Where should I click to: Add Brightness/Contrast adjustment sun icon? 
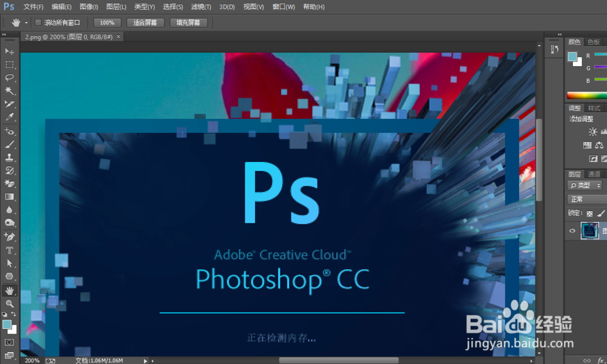[592, 132]
